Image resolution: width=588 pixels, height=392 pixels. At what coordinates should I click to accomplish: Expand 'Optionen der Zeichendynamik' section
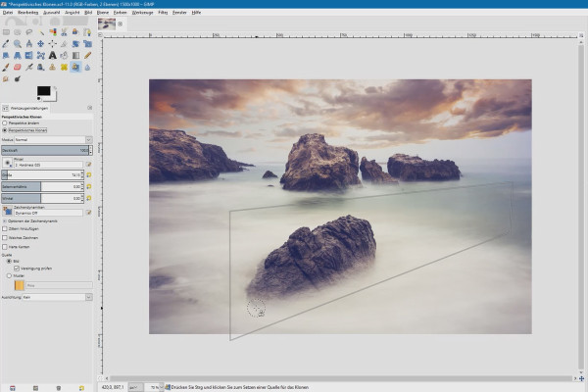point(5,221)
